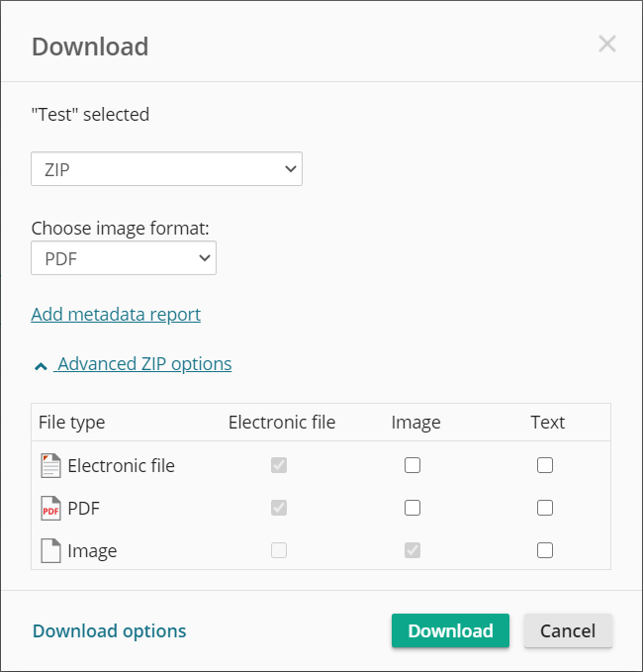Open the PDF image format dropdown
Viewport: 643px width, 672px height.
(x=124, y=258)
